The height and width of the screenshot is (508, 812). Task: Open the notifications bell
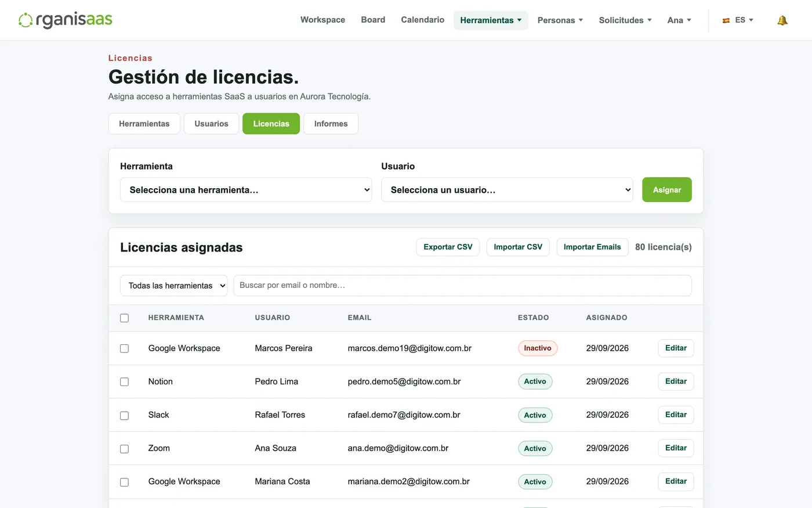pos(782,20)
